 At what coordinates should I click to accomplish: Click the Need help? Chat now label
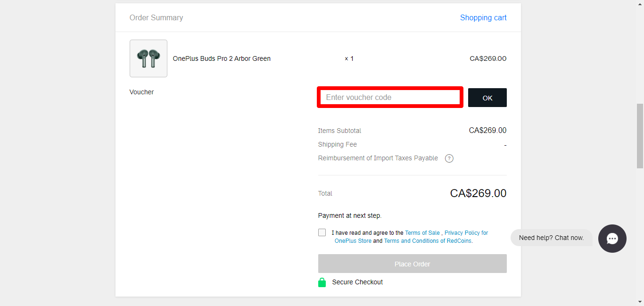(551, 238)
